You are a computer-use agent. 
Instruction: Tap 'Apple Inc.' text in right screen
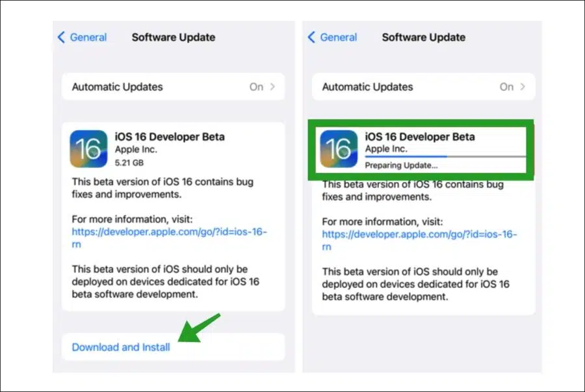coord(386,148)
